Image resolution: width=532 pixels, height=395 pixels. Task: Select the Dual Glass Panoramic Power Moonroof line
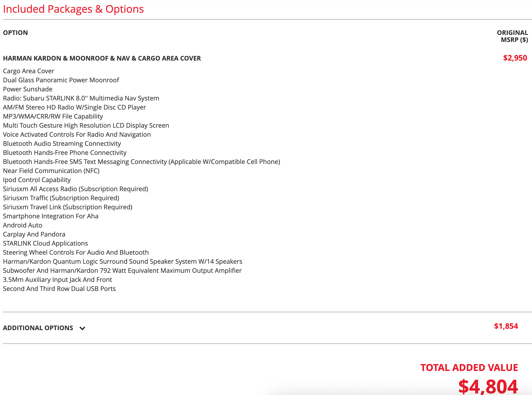(61, 80)
